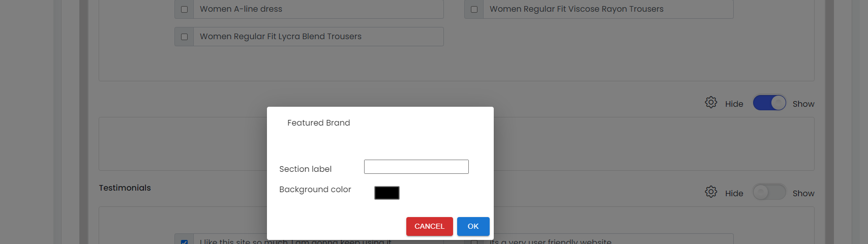
Task: Click the Section label text field
Action: point(416,167)
